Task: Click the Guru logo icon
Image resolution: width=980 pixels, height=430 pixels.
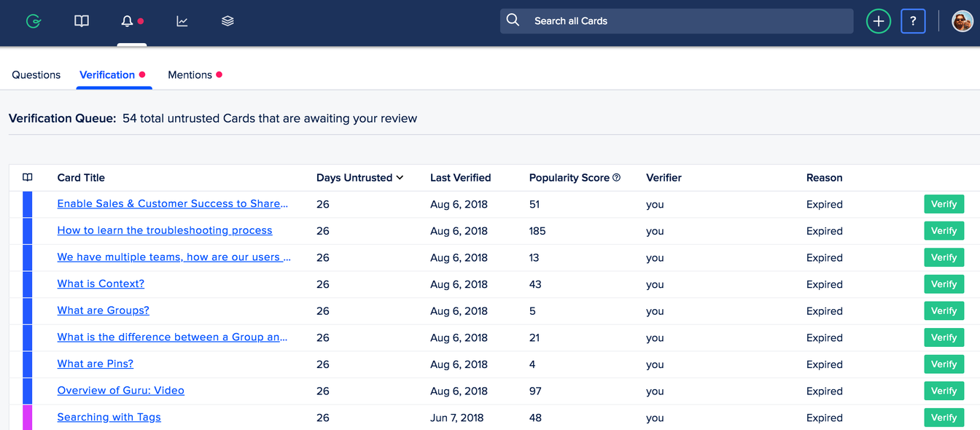Action: pos(34,22)
